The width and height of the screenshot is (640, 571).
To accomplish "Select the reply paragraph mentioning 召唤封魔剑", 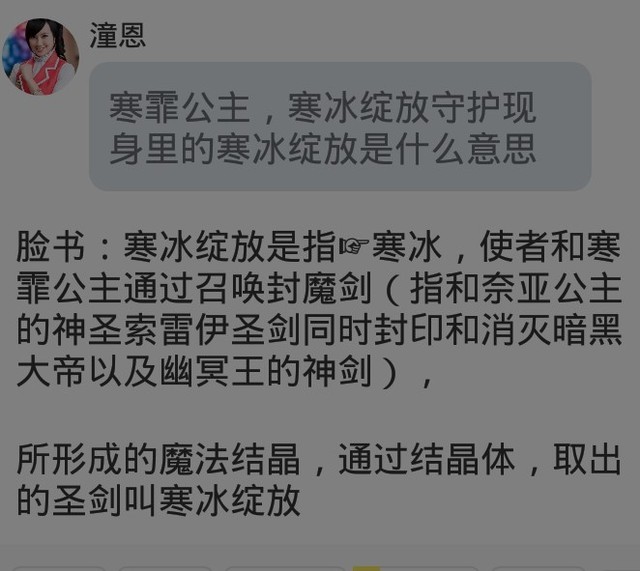I will (319, 309).
